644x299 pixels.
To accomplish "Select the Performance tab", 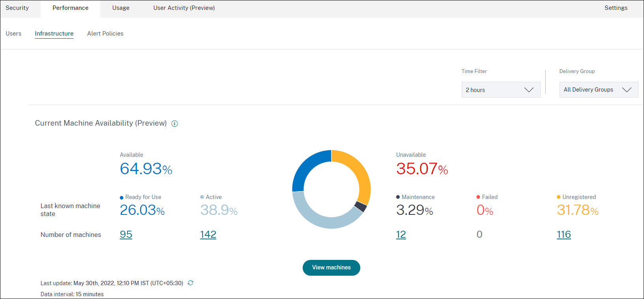I will [x=70, y=8].
